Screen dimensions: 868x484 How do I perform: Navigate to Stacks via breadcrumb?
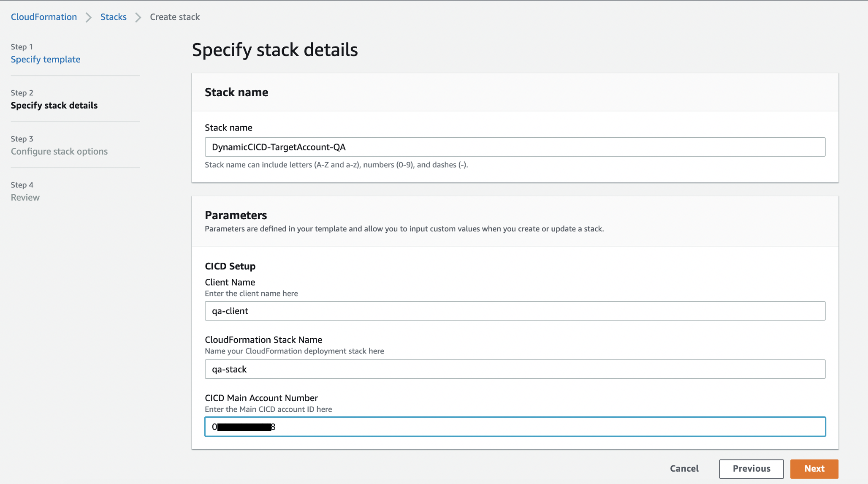click(113, 17)
